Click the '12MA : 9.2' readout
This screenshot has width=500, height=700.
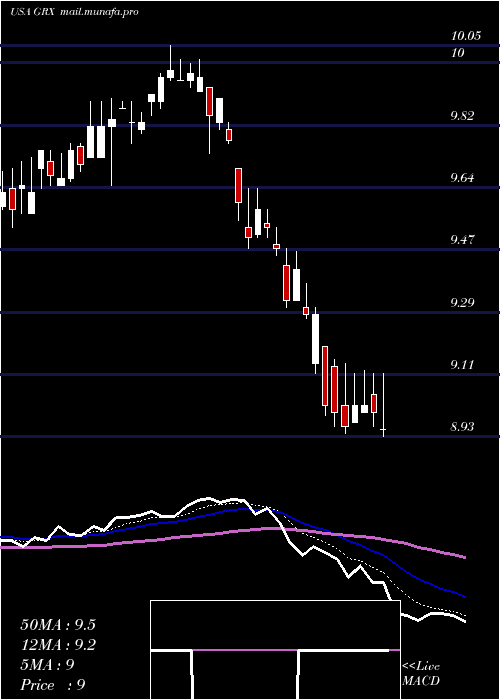tap(58, 645)
